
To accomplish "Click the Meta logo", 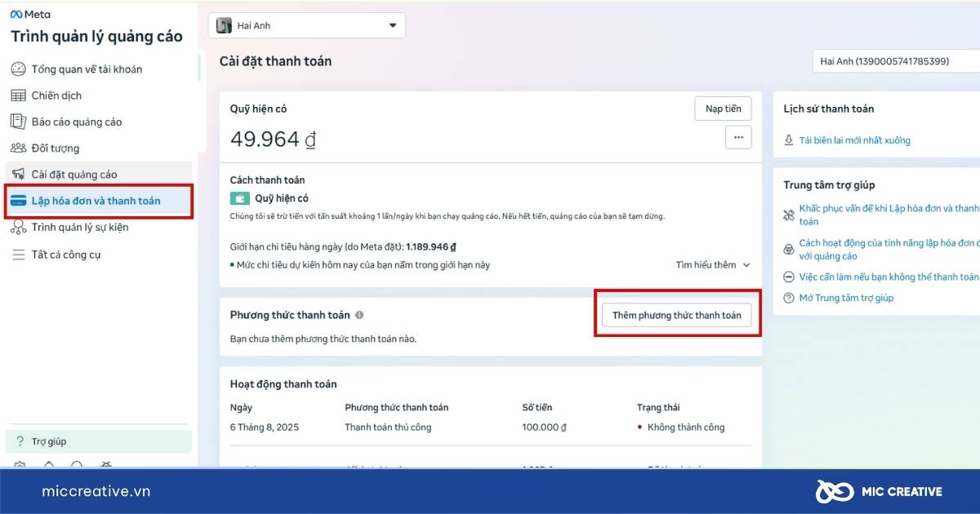I will [x=29, y=15].
